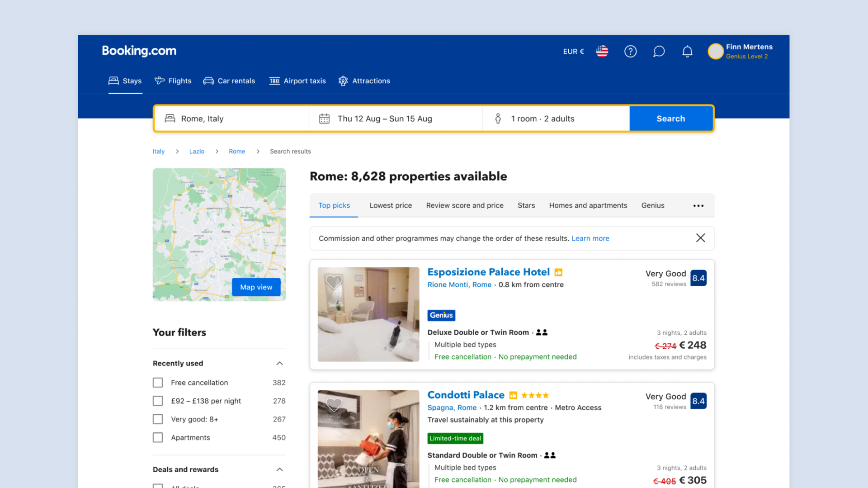Viewport: 868px width, 488px height.
Task: Click the Search button
Action: pos(671,118)
